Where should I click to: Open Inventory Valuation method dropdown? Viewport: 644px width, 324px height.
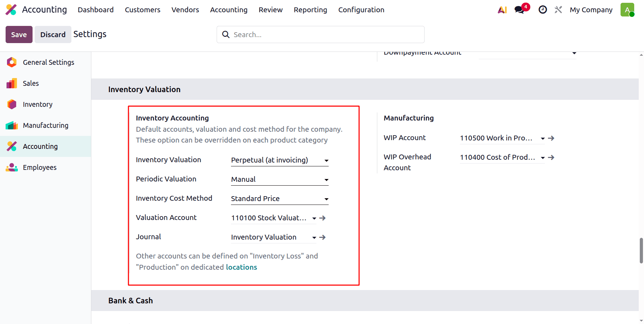point(280,160)
